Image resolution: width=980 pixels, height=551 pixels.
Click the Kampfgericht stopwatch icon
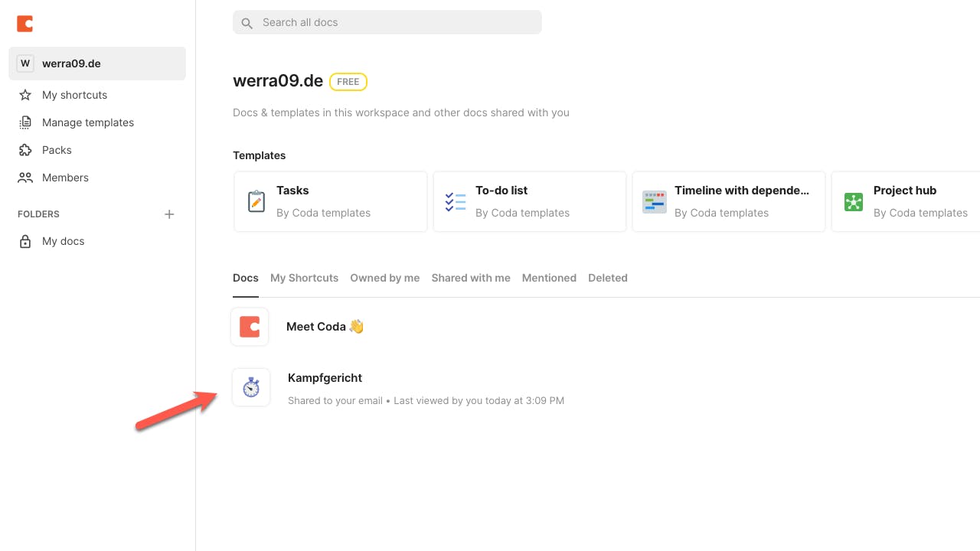tap(251, 387)
